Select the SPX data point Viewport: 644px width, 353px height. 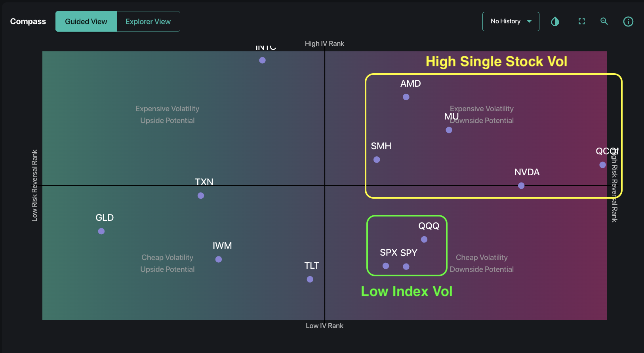386,266
